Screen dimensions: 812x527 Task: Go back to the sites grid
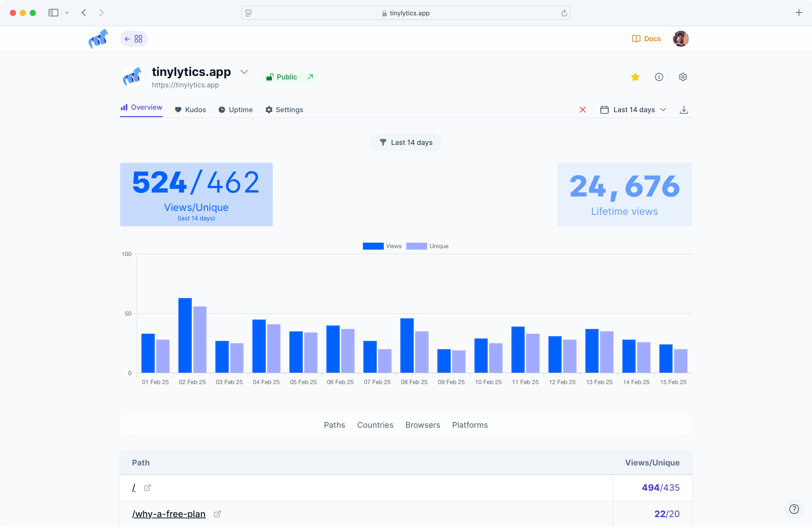coord(134,39)
